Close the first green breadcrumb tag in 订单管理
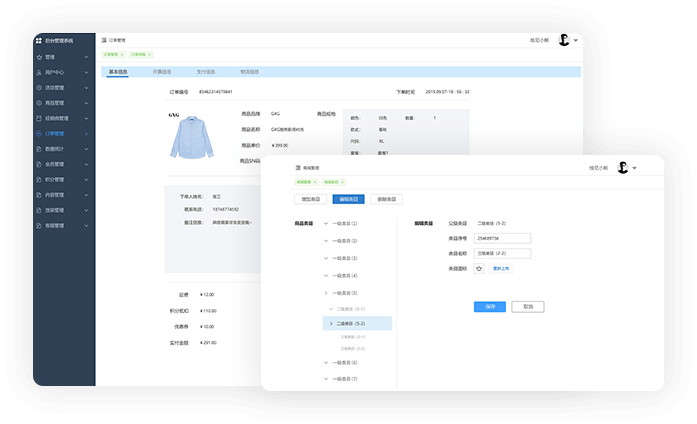 point(123,54)
